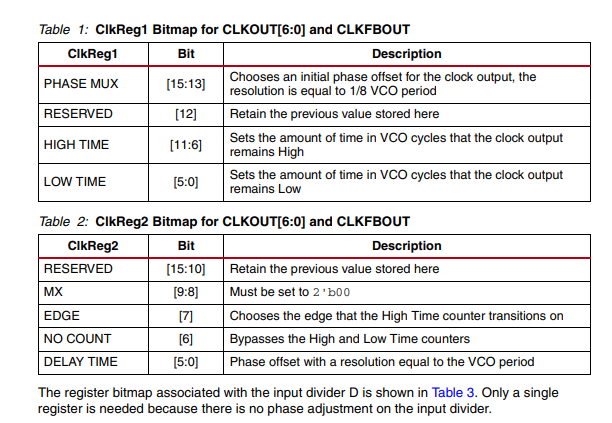Click the ClkReg1 column header
The height and width of the screenshot is (423, 612).
pyautogui.click(x=93, y=54)
